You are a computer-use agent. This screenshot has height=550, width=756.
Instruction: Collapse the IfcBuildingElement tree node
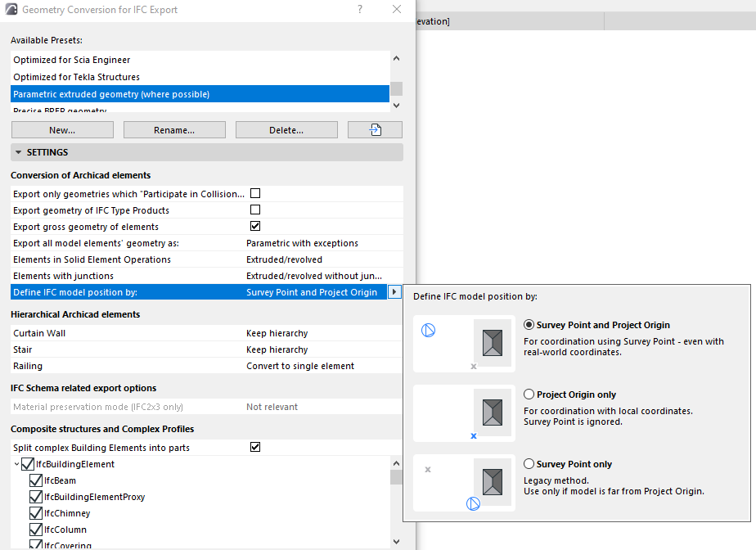[x=16, y=464]
